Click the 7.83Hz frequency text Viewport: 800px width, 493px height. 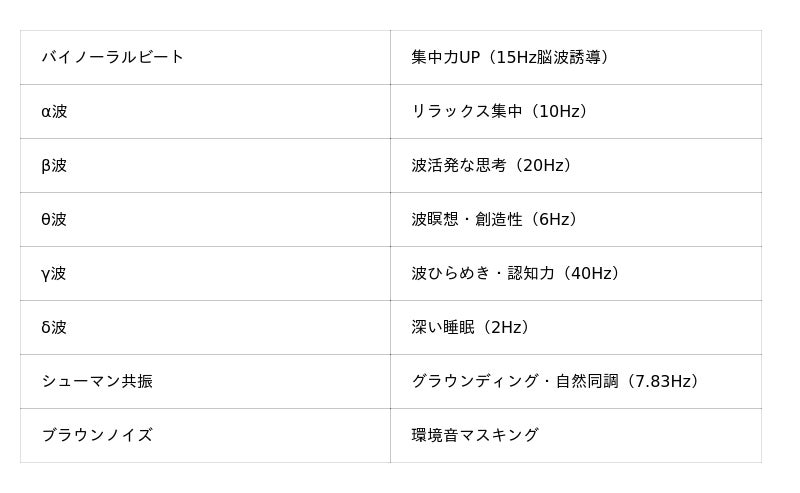(664, 381)
